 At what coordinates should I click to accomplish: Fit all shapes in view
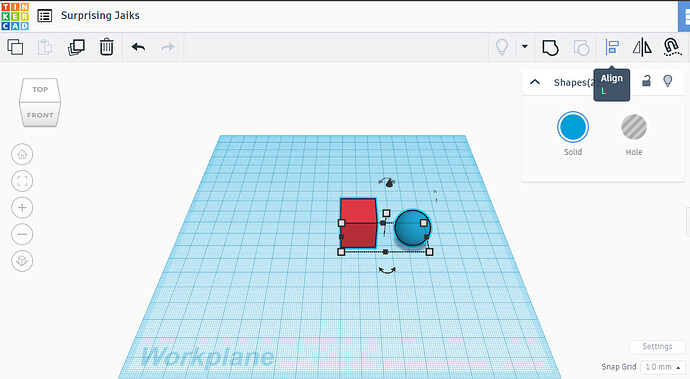22,181
